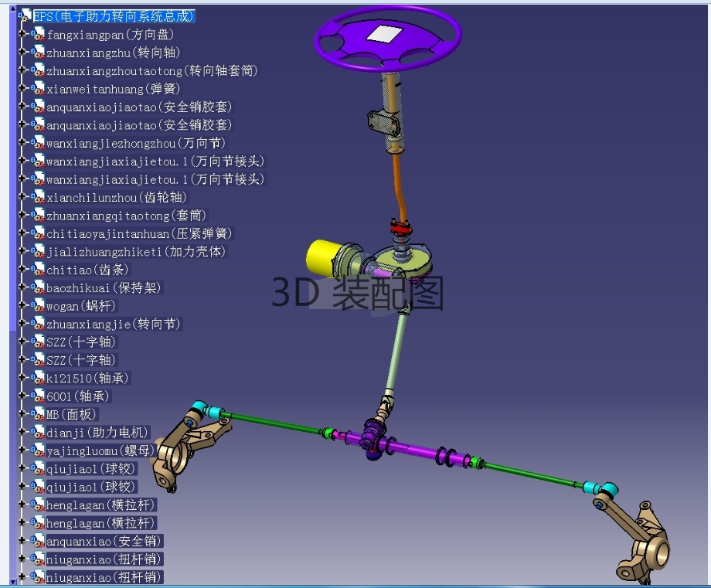Expand the zhuanxiangjie (转向节) node
Image resolution: width=711 pixels, height=588 pixels.
click(22, 323)
